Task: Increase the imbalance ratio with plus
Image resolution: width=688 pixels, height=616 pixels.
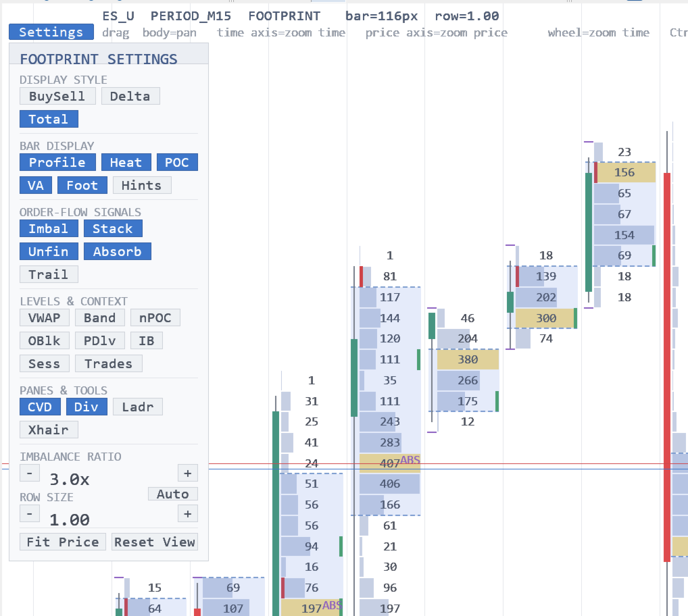Action: [x=188, y=473]
